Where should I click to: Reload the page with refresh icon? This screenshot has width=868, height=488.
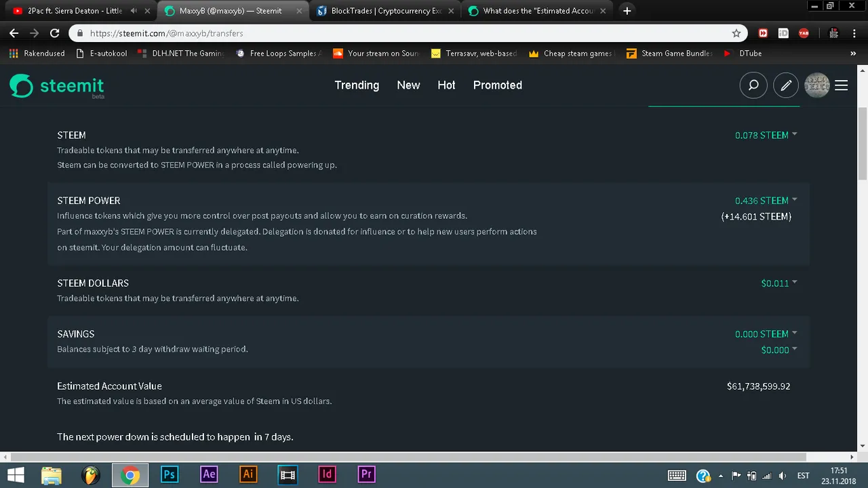(55, 33)
